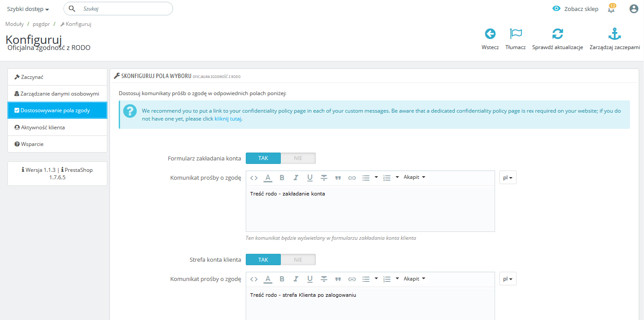Click source code icon in the first editor
The height and width of the screenshot is (320, 644).
point(254,178)
